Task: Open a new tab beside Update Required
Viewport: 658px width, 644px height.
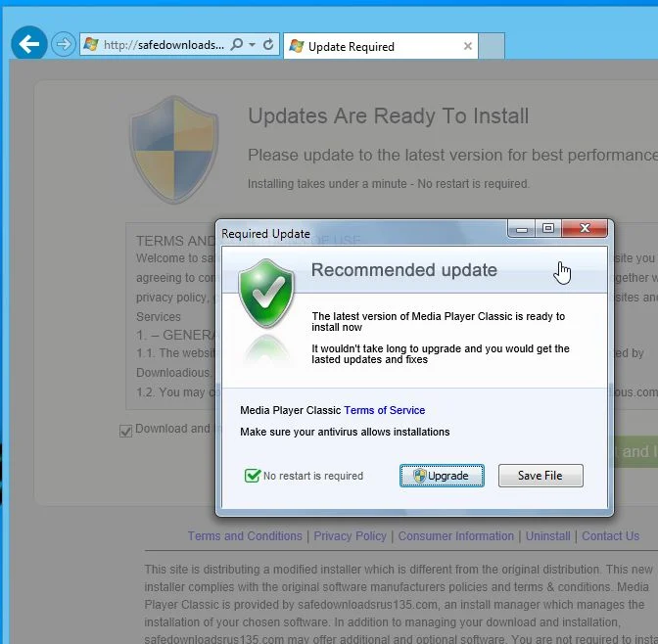Action: [492, 46]
